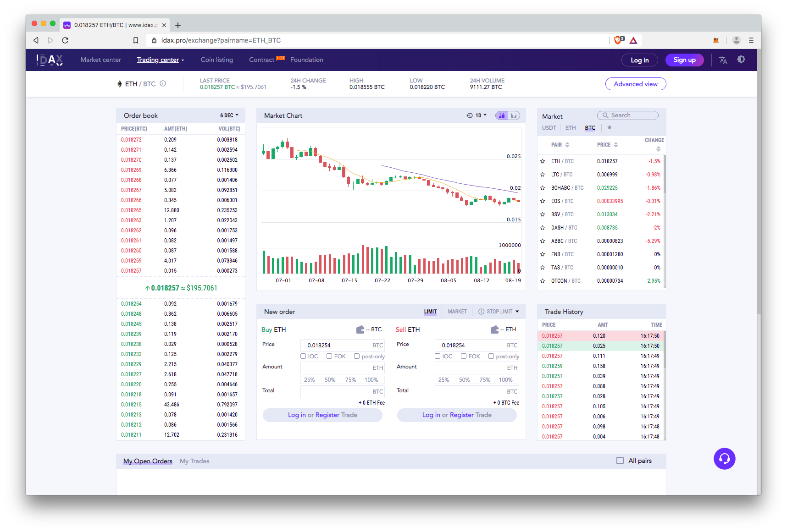The height and width of the screenshot is (532, 787).
Task: Switch to USDT market tab
Action: pyautogui.click(x=549, y=128)
